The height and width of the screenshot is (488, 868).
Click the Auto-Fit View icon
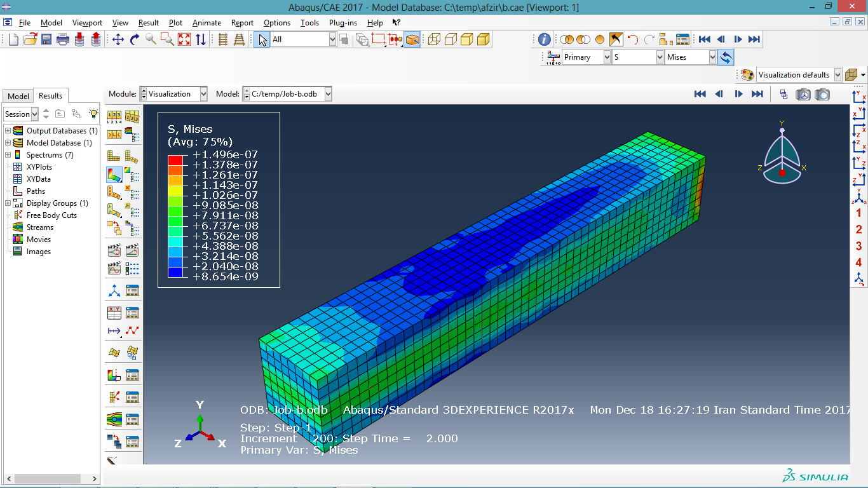click(184, 39)
